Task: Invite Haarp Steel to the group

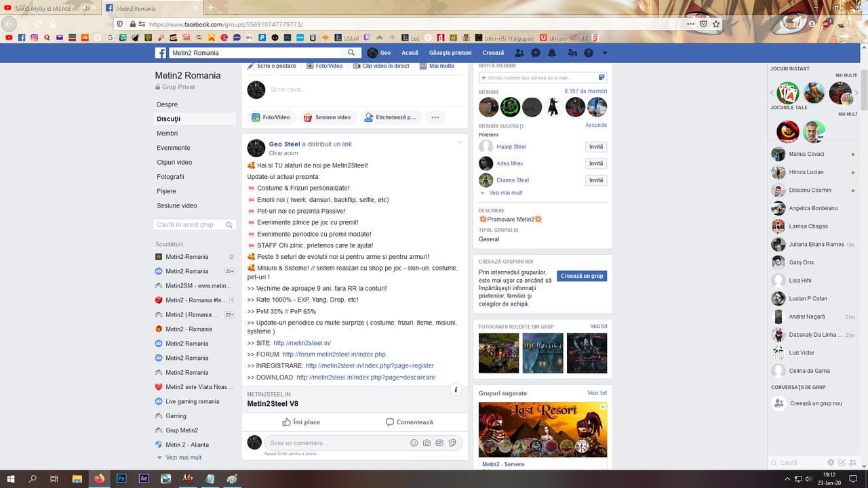Action: pos(596,146)
